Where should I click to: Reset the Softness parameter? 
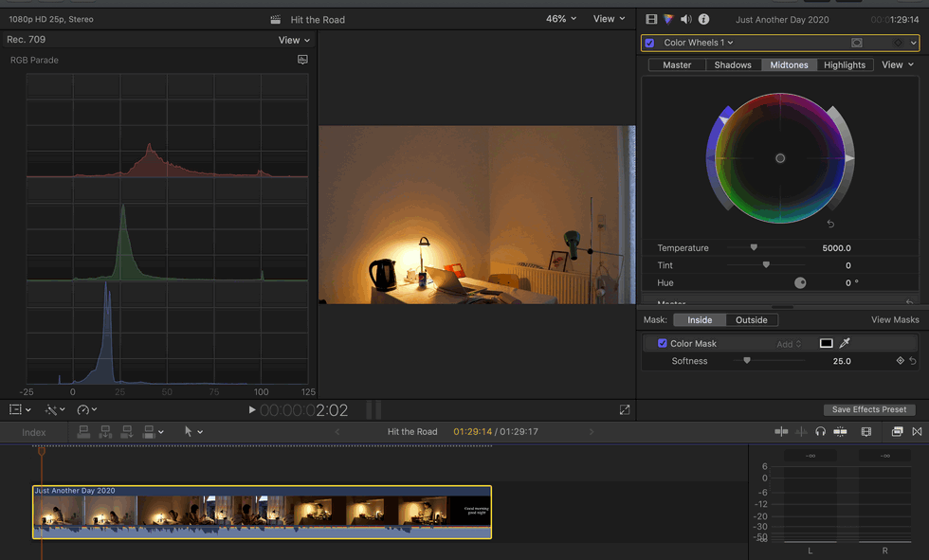(x=912, y=360)
